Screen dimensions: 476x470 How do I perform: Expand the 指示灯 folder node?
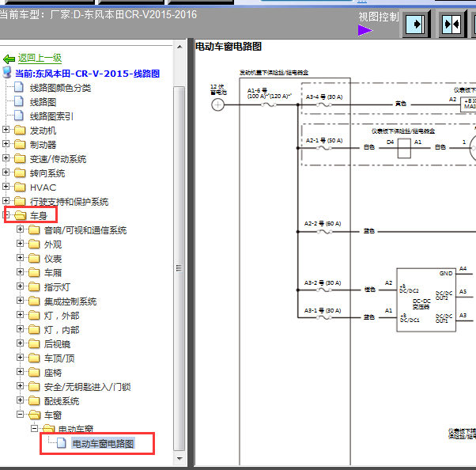pyautogui.click(x=20, y=286)
